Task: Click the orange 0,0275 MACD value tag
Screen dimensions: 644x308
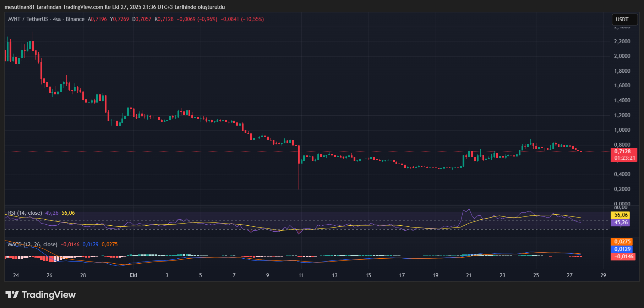Action: (623, 242)
